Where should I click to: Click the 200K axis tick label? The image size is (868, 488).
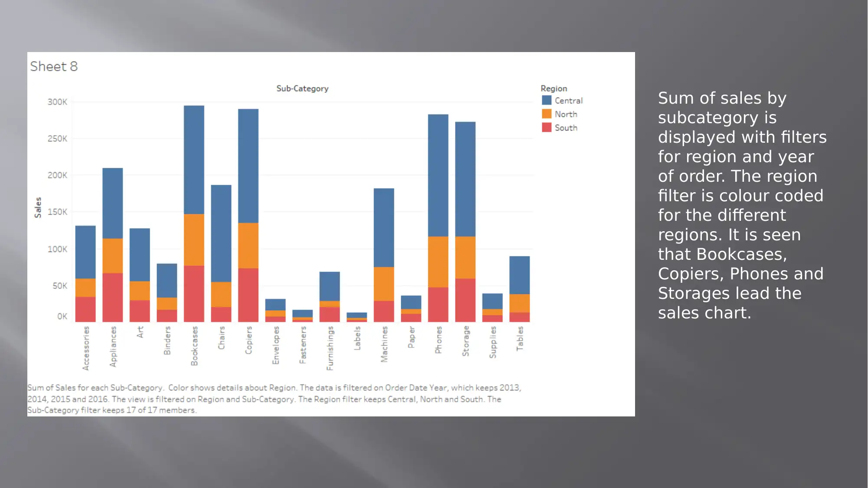[57, 175]
